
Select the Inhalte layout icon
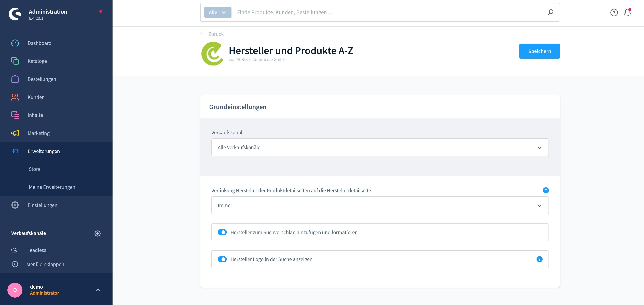coord(15,115)
